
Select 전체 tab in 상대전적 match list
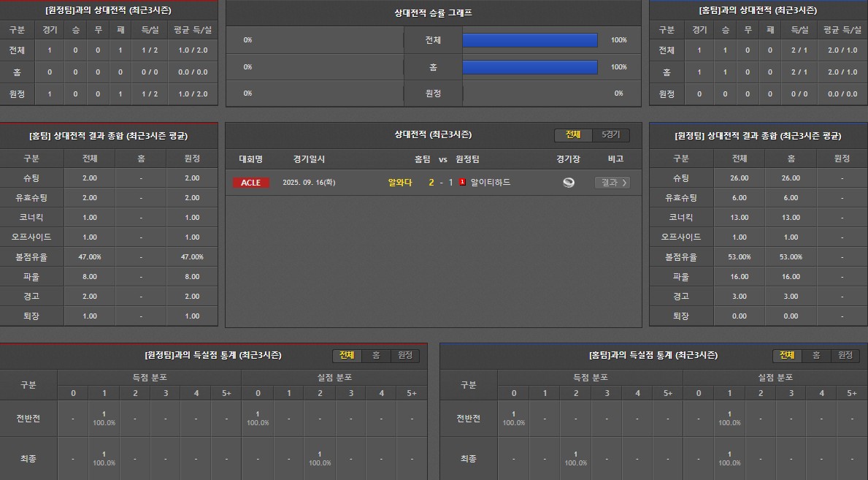click(x=573, y=135)
